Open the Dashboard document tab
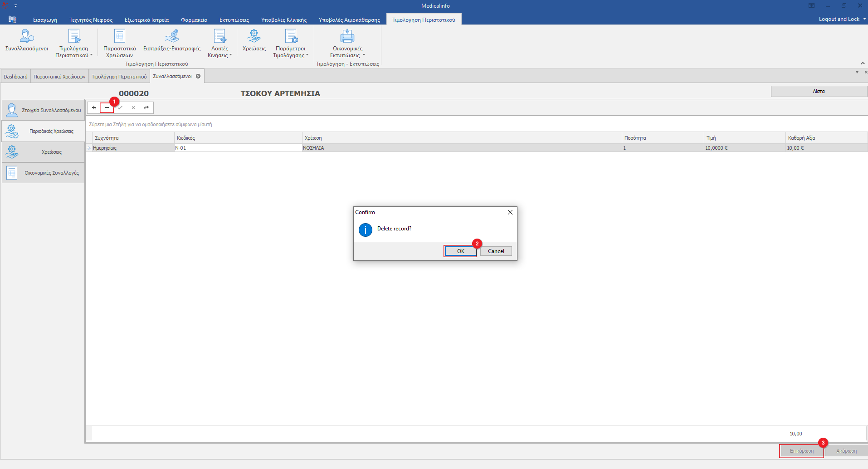This screenshot has width=868, height=469. 15,77
